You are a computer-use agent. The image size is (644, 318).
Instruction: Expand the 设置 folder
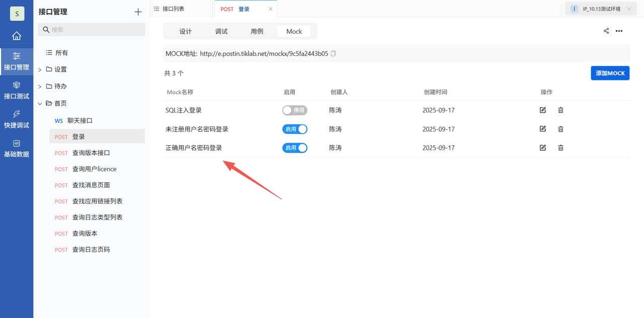coord(40,69)
